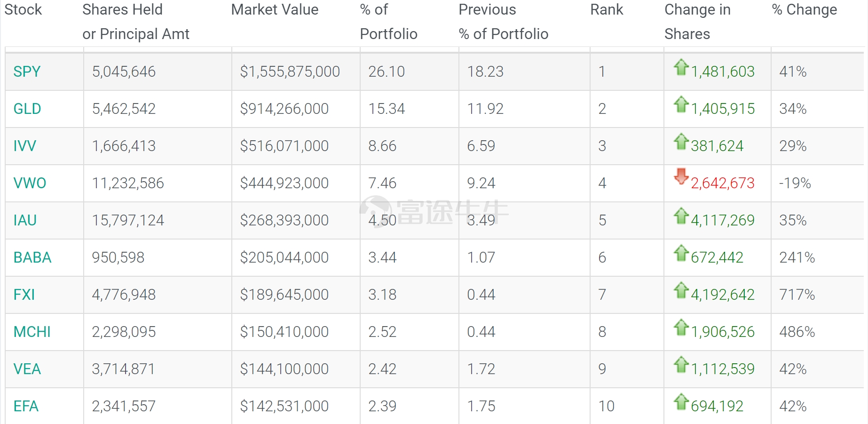Click the green arrow next to 672,442
Screen dimensions: 868x424
point(681,253)
